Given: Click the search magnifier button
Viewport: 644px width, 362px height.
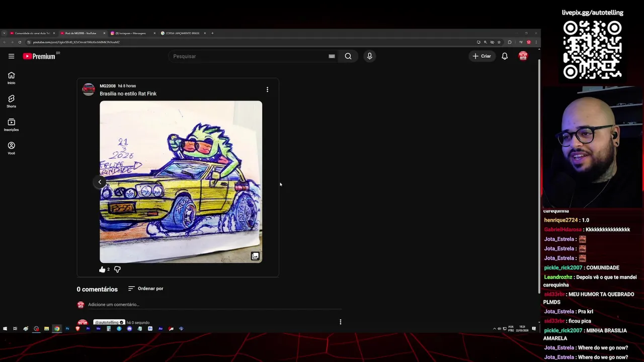Looking at the screenshot, I should [348, 56].
